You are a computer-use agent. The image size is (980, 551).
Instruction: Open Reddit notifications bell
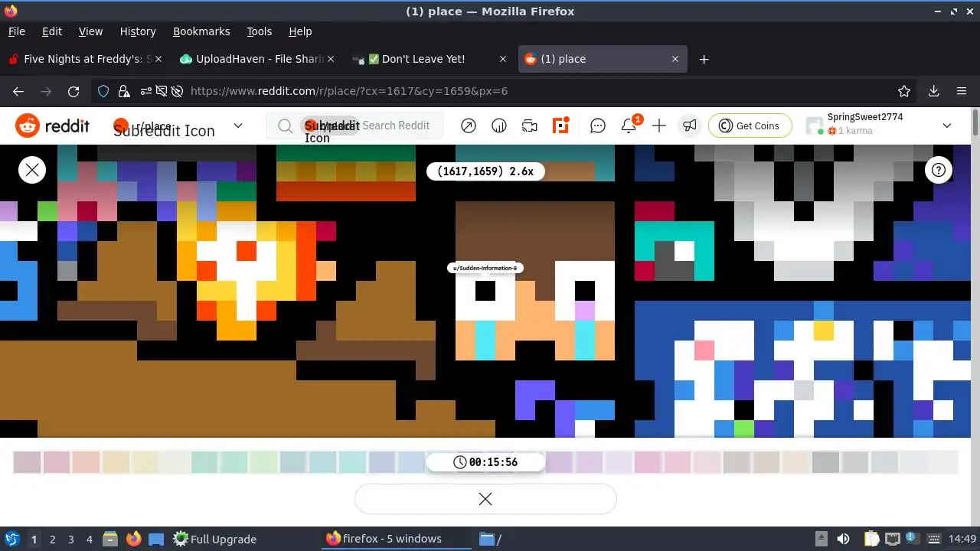[x=629, y=126]
